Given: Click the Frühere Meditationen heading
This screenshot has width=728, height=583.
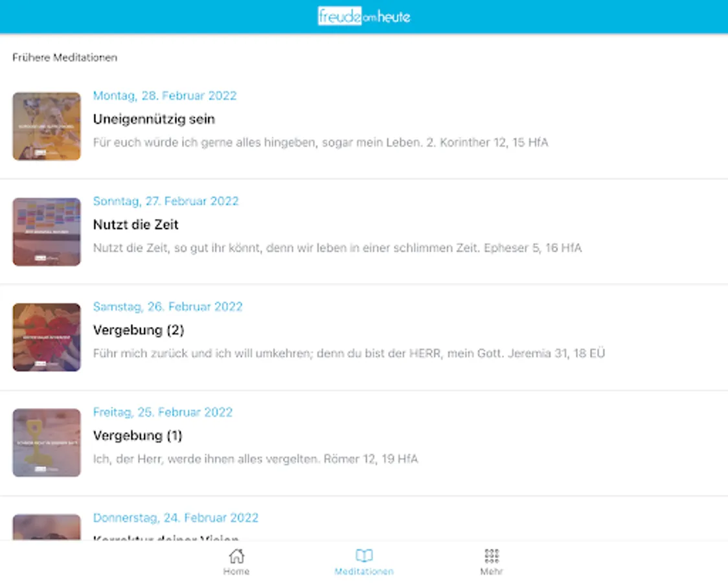Looking at the screenshot, I should 65,58.
